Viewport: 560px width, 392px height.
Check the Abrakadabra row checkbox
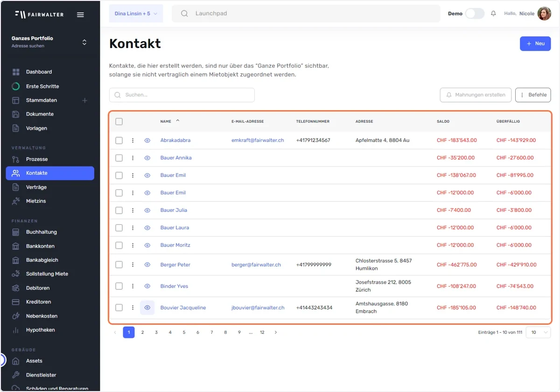point(119,140)
